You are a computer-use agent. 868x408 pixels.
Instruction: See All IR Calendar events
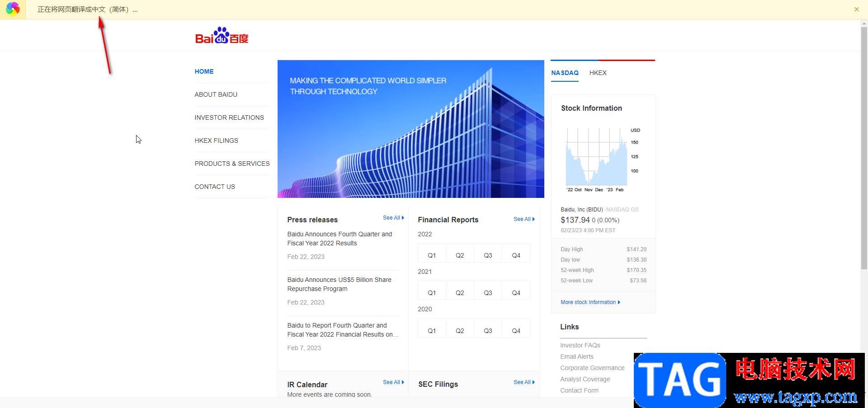394,382
